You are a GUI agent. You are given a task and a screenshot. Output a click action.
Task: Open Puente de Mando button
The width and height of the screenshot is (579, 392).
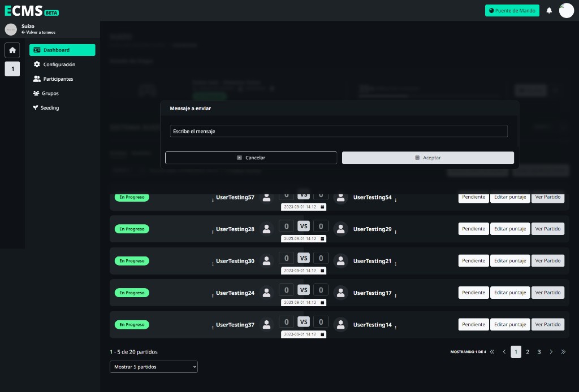click(512, 11)
